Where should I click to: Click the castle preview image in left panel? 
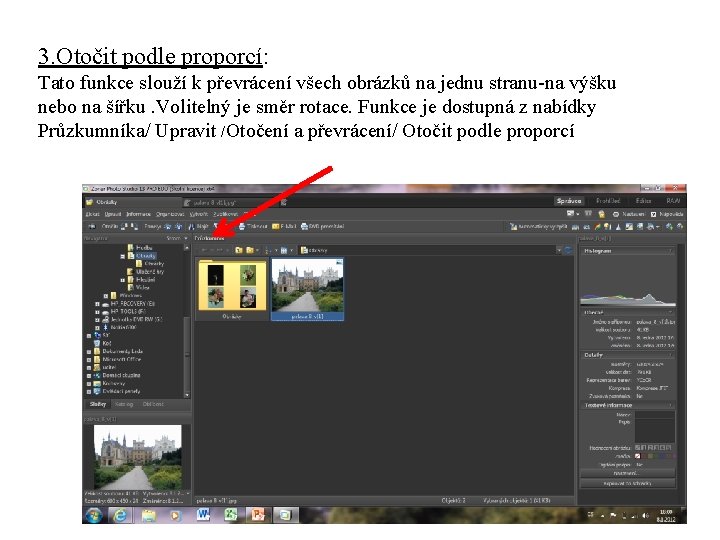click(137, 457)
